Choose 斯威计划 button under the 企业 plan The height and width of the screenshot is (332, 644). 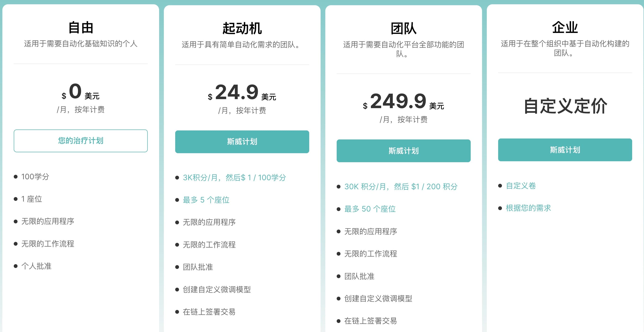tap(565, 150)
